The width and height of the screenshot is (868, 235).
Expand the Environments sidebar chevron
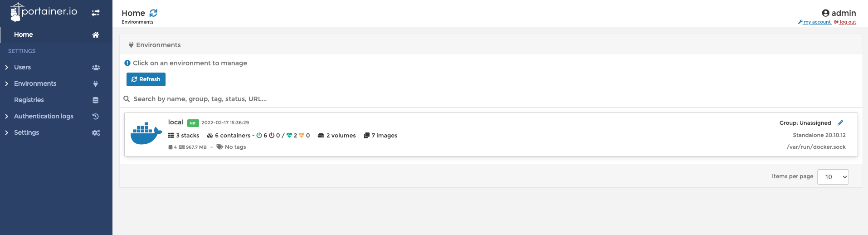click(x=6, y=84)
